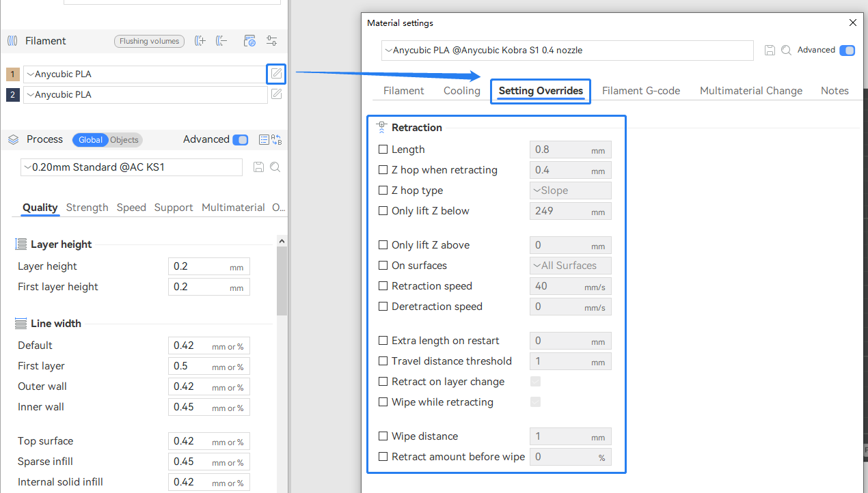The image size is (868, 493).
Task: Click the Line width section icon
Action: (x=21, y=323)
